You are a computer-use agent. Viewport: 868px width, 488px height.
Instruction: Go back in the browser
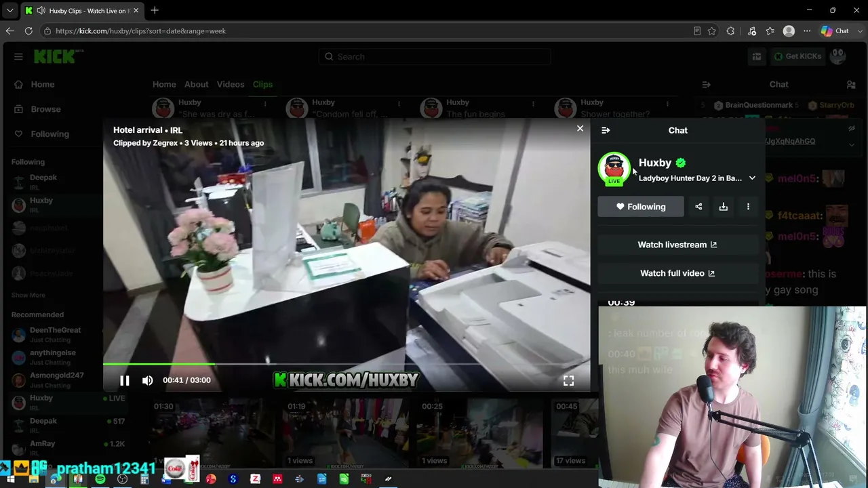click(x=9, y=31)
